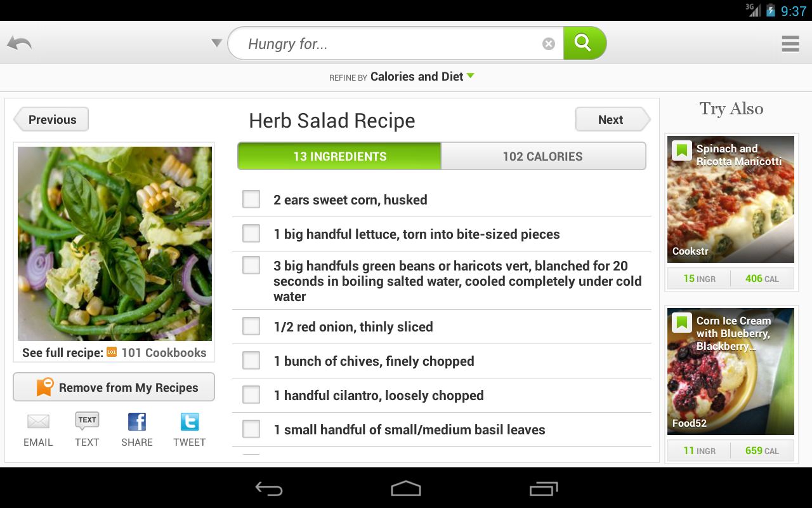
Task: Toggle the bookmark on Spinach and Ricotta Manicotti
Action: point(681,150)
